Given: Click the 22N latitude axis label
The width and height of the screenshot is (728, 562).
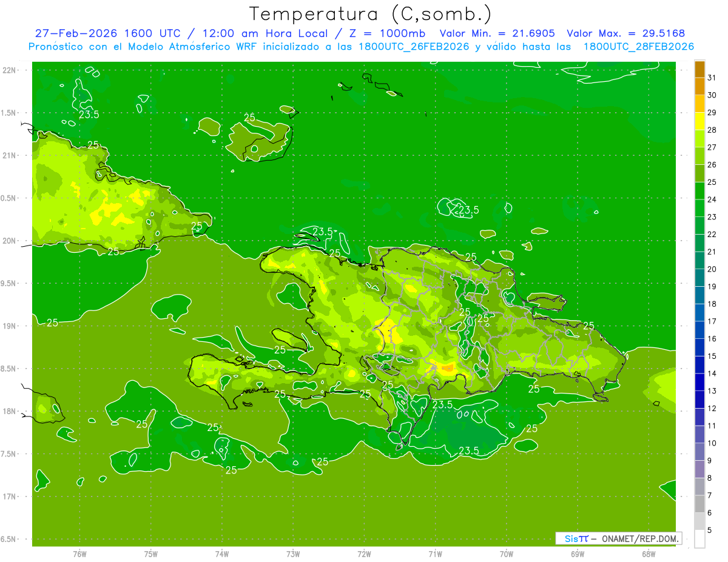Looking at the screenshot, I should click(9, 70).
